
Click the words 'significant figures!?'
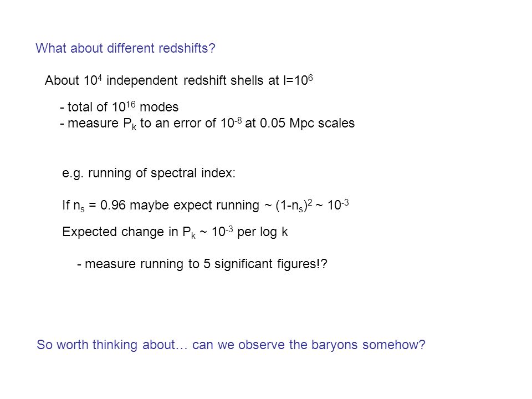[271, 264]
